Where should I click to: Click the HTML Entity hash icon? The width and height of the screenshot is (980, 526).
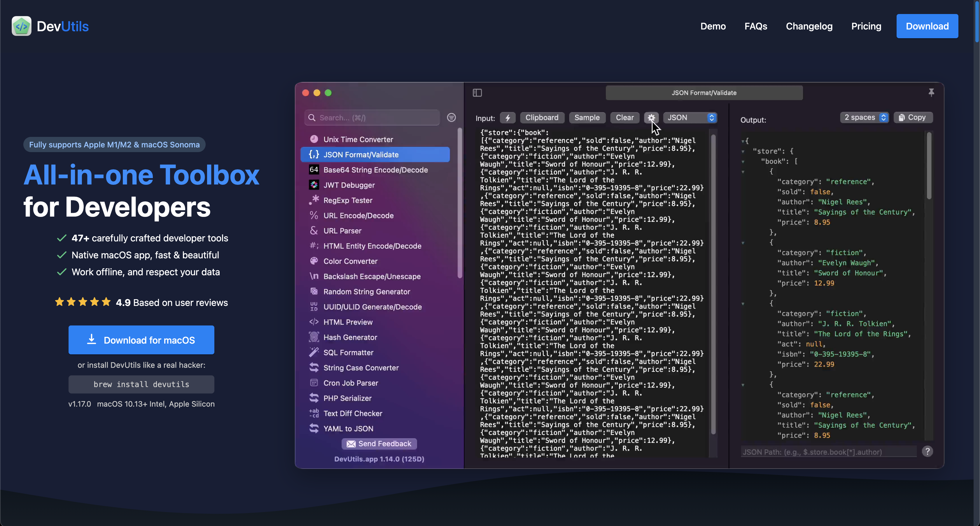pos(314,245)
